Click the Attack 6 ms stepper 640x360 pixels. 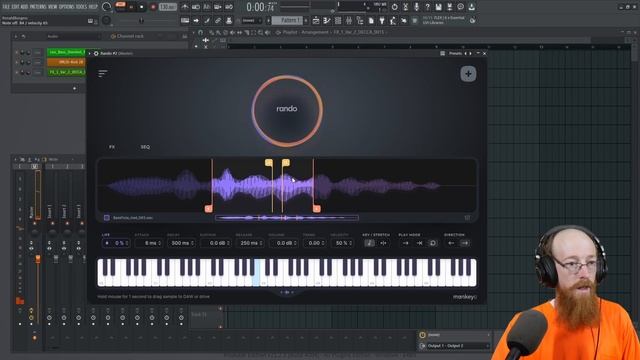[149, 243]
